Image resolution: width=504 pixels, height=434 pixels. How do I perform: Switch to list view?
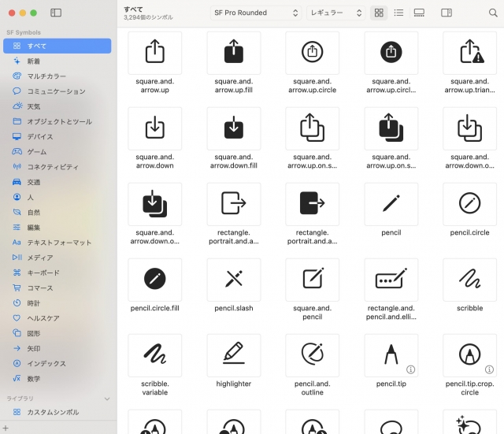(x=398, y=13)
